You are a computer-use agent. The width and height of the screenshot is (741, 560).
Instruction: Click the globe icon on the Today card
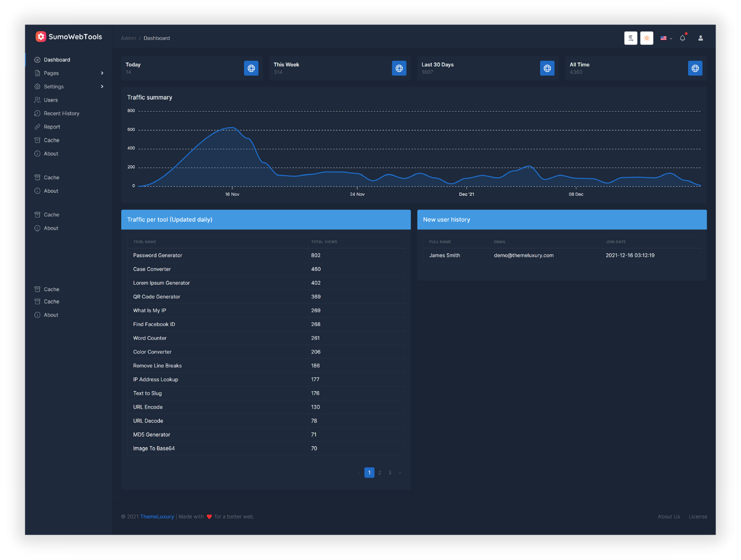click(x=251, y=68)
